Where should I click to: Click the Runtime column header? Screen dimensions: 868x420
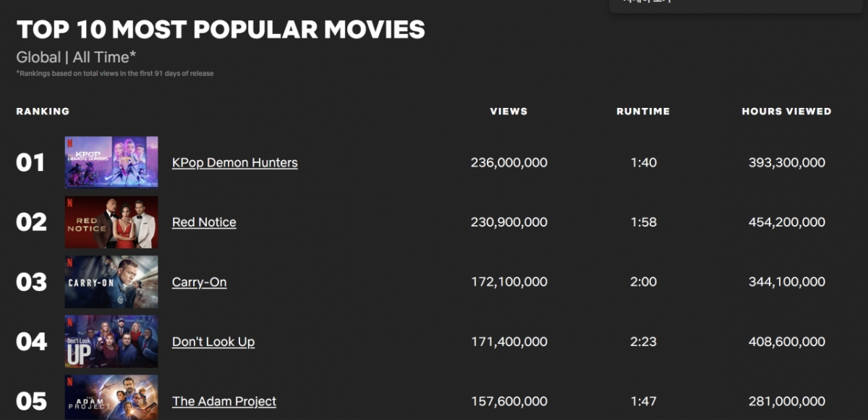pos(643,112)
